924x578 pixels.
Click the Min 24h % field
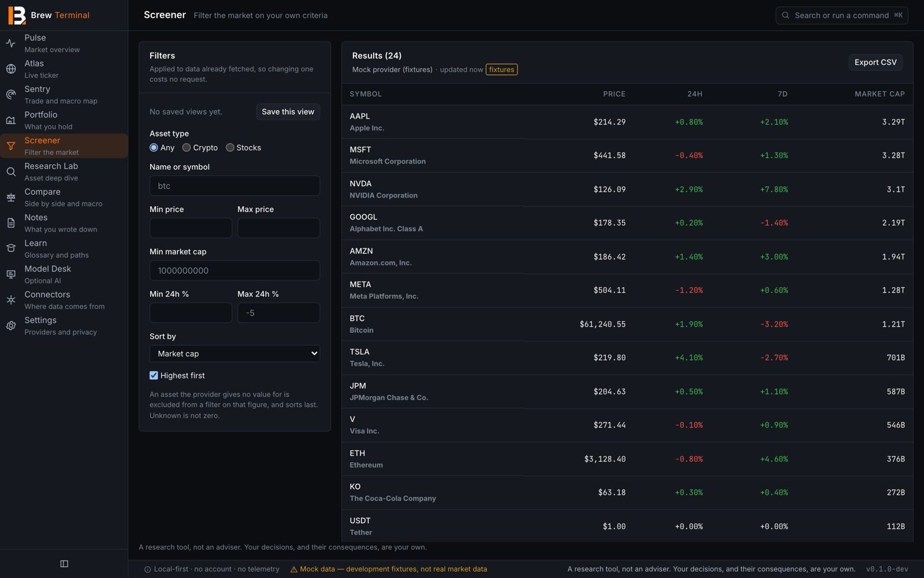[x=191, y=313]
